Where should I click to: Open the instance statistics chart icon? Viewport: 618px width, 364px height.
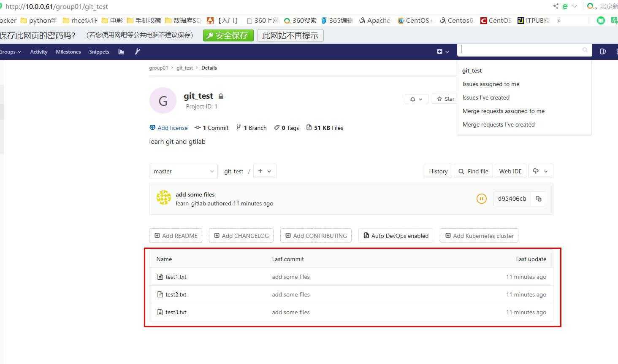point(121,51)
